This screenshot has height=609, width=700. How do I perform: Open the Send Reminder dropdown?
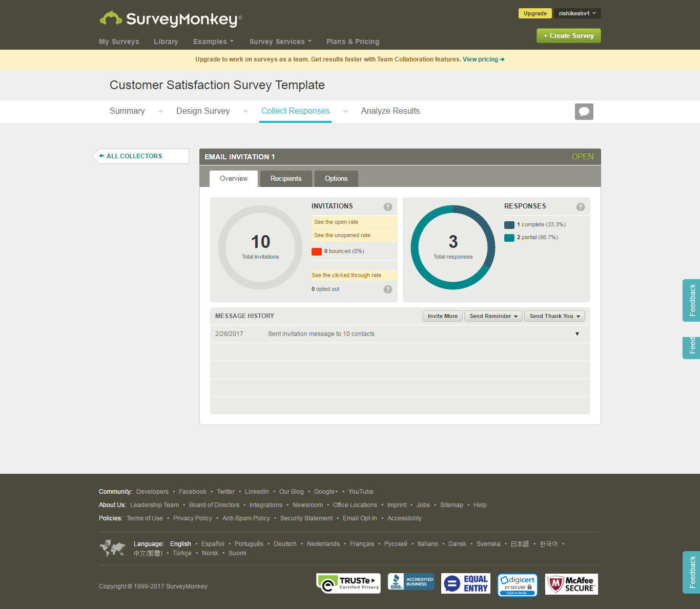tap(493, 316)
